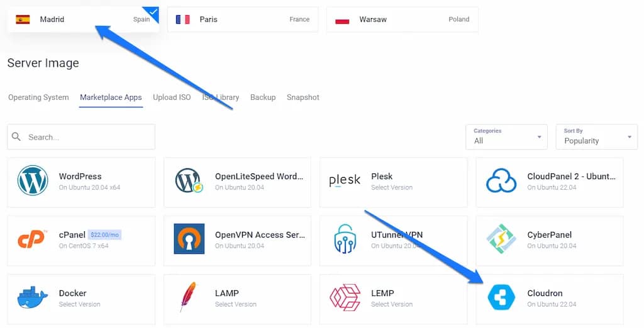Screen dimensions: 644x328
Task: Open the Categories dropdown
Action: (506, 137)
